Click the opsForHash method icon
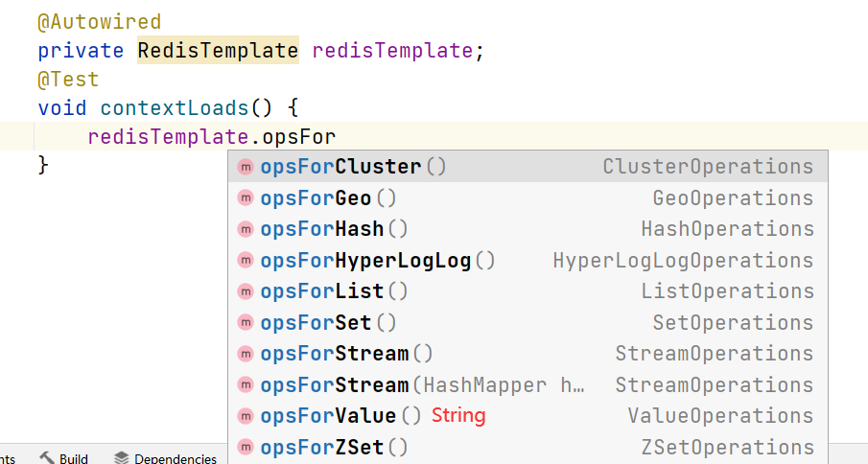The width and height of the screenshot is (868, 464). point(246,229)
